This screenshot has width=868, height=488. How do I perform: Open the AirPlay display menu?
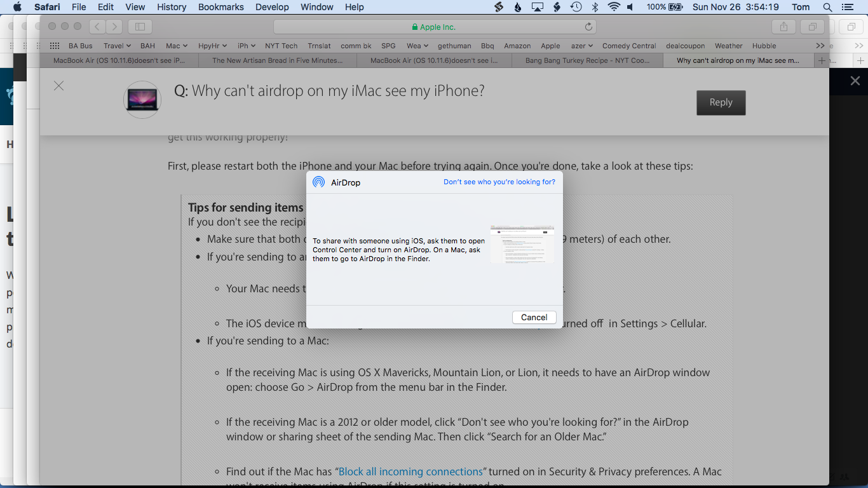538,7
